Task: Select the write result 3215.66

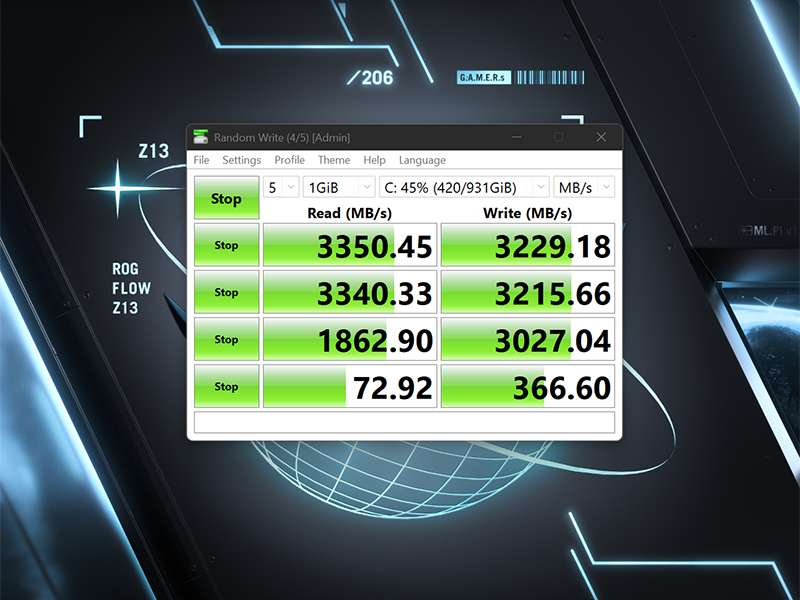Action: point(528,292)
